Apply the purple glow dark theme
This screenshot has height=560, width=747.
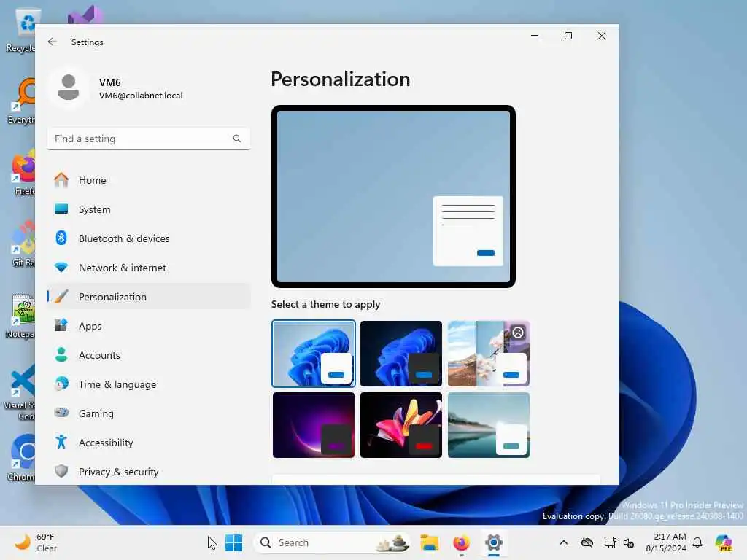point(314,425)
